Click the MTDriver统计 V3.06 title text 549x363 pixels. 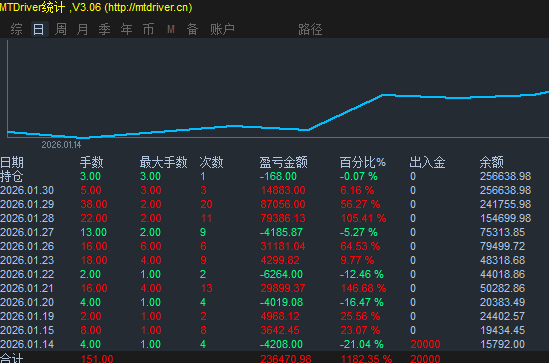[x=96, y=7]
